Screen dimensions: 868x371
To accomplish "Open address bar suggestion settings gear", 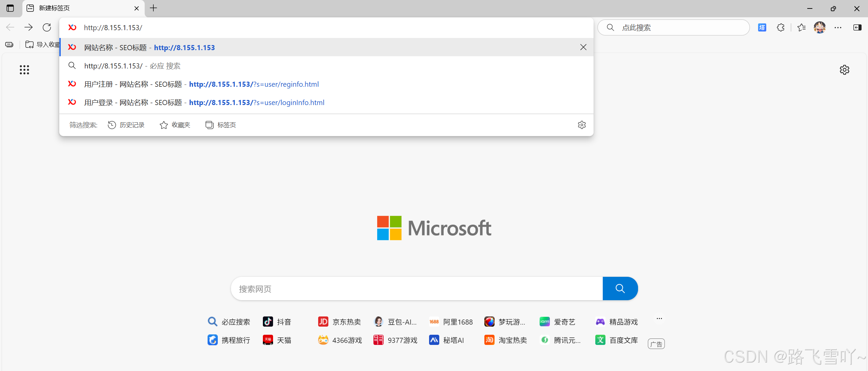I will click(x=582, y=125).
